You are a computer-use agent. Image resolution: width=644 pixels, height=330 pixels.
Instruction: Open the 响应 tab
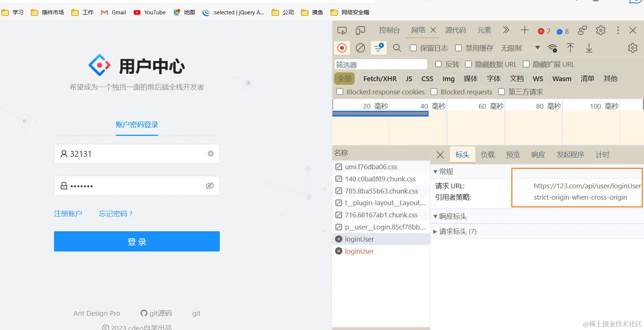coord(538,155)
